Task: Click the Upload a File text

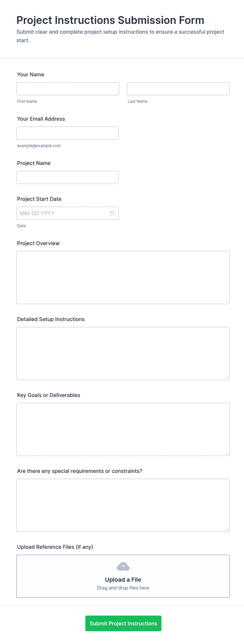Action: (123, 579)
